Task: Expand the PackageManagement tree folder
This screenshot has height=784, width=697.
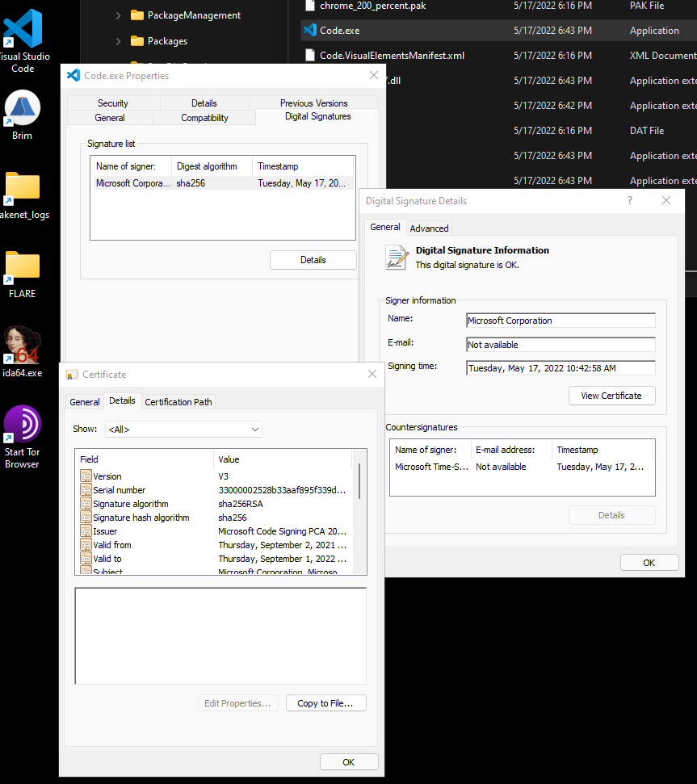Action: [118, 15]
